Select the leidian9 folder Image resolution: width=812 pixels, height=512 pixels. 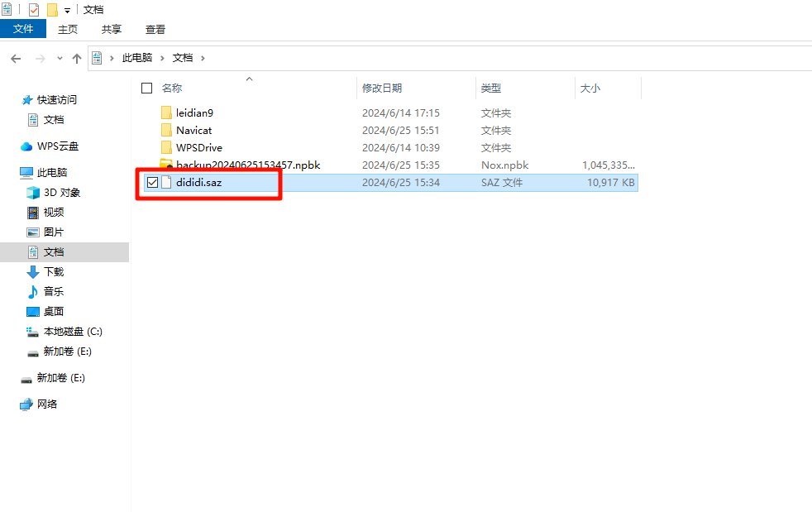[194, 112]
